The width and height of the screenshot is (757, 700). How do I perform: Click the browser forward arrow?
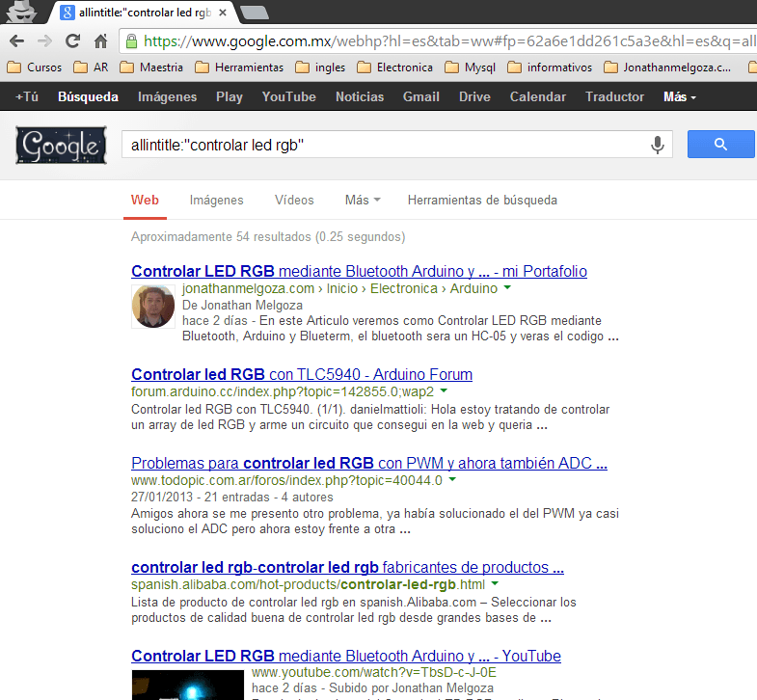pos(44,41)
